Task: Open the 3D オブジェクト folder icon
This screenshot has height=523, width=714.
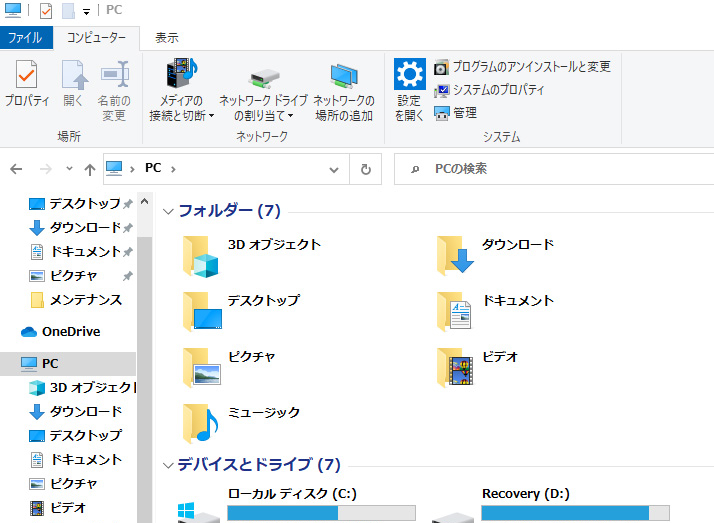Action: [x=201, y=256]
